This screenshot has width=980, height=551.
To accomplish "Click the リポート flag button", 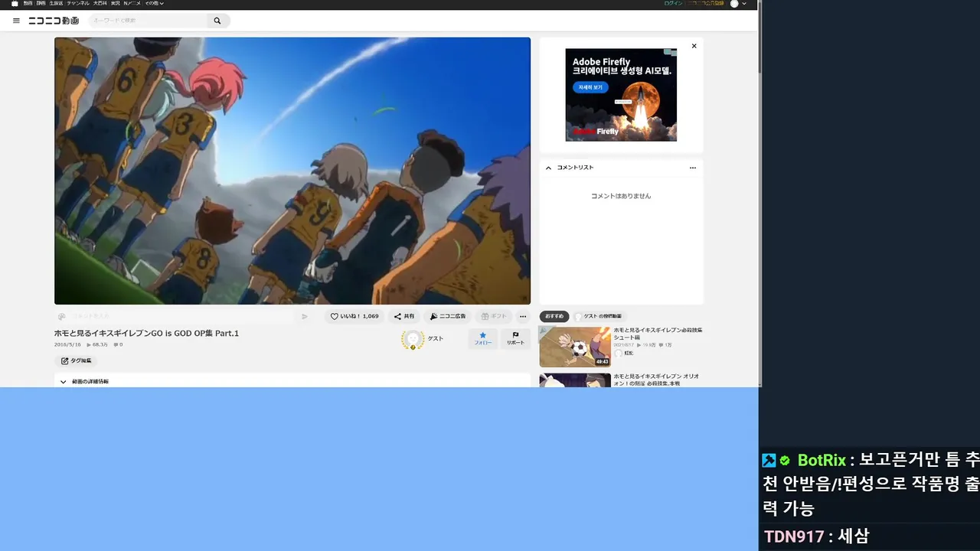I will (x=516, y=338).
